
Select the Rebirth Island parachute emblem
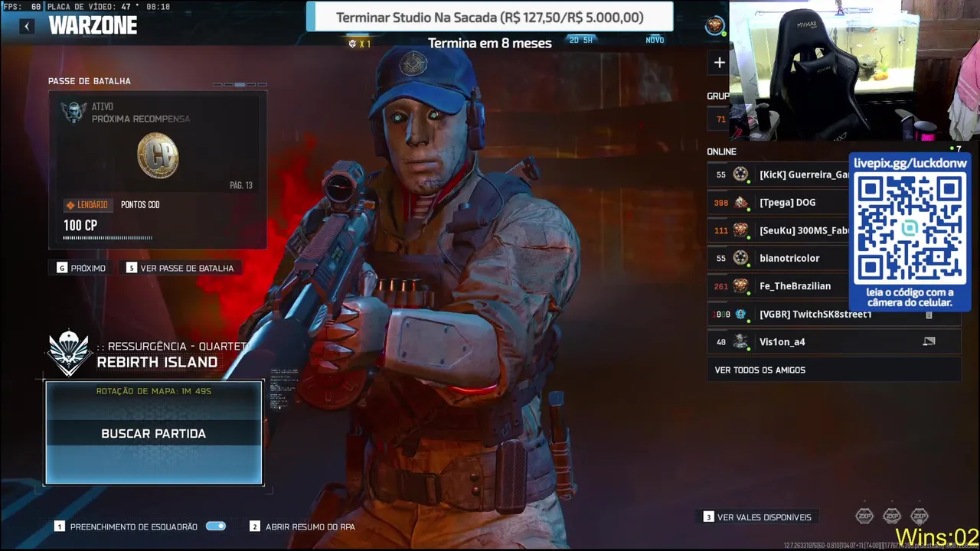[70, 353]
